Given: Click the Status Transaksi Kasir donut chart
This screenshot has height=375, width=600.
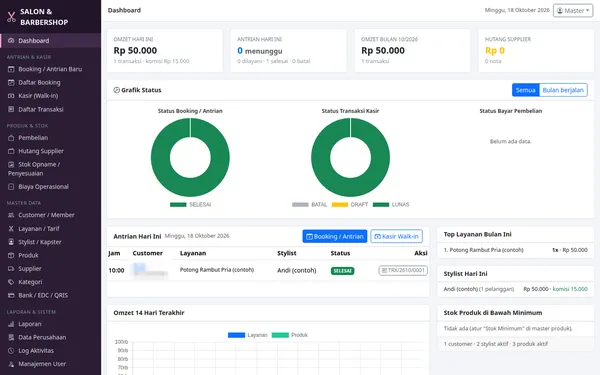Looking at the screenshot, I should tap(351, 157).
